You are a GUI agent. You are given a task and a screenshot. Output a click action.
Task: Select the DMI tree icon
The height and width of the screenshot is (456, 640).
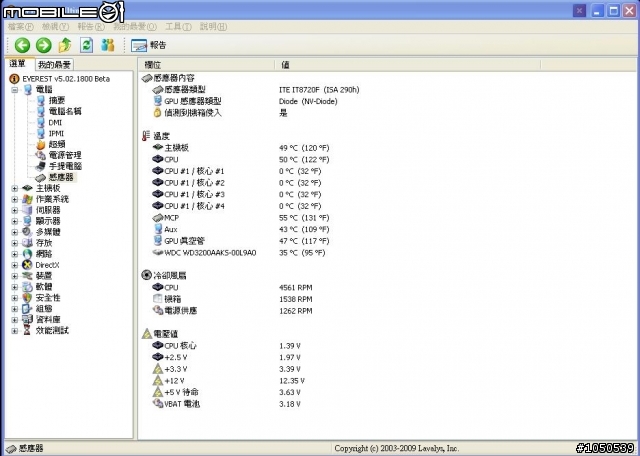click(40, 122)
